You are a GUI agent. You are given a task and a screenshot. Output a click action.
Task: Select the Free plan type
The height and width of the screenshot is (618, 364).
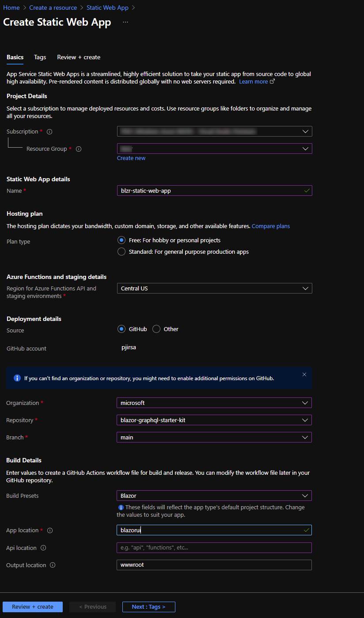pos(121,240)
